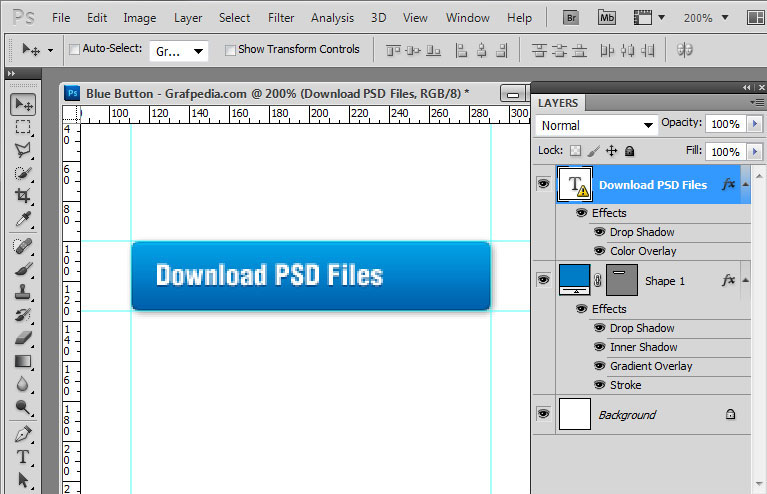767x494 pixels.
Task: Click the Align Top Edges icon
Action: pyautogui.click(x=393, y=50)
